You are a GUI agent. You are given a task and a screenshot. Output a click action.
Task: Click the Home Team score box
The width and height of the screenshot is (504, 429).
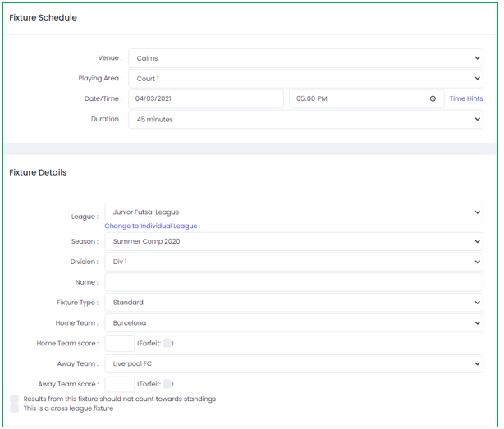click(120, 343)
